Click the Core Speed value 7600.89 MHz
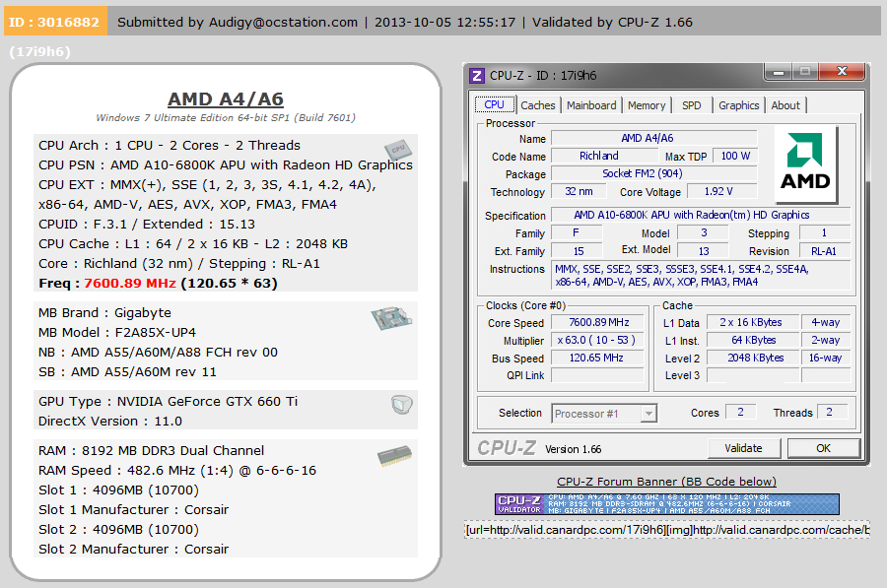Image resolution: width=887 pixels, height=588 pixels. coord(598,322)
